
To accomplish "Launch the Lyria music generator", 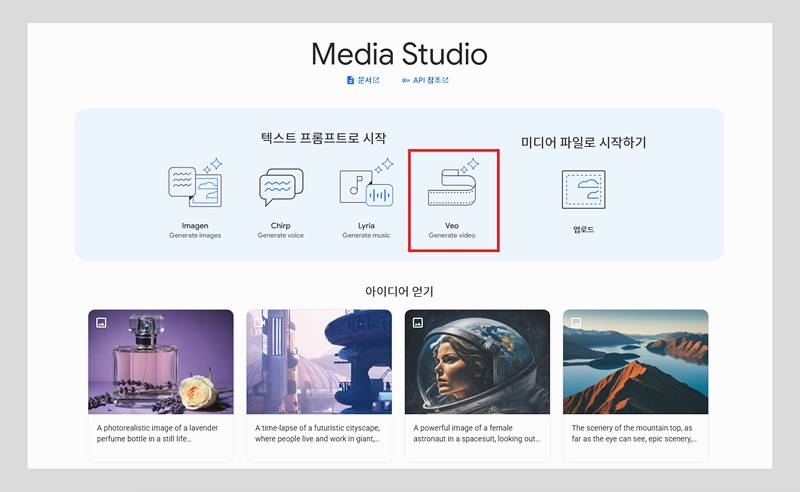I will coord(365,188).
